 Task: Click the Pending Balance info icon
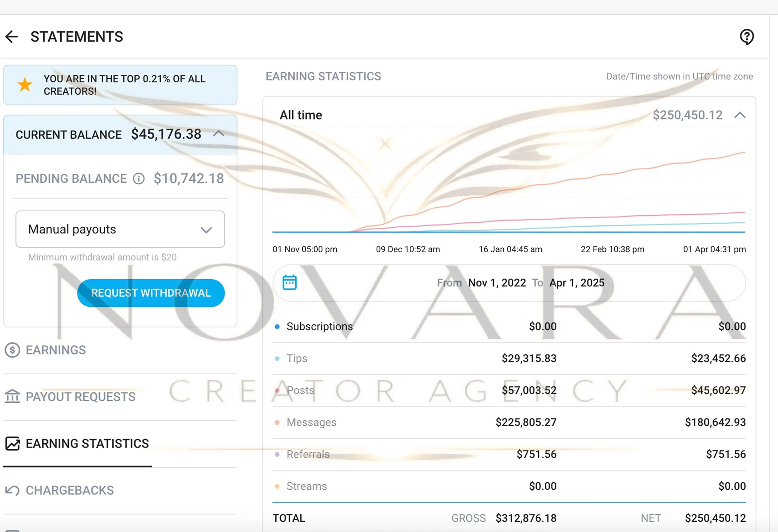point(139,179)
